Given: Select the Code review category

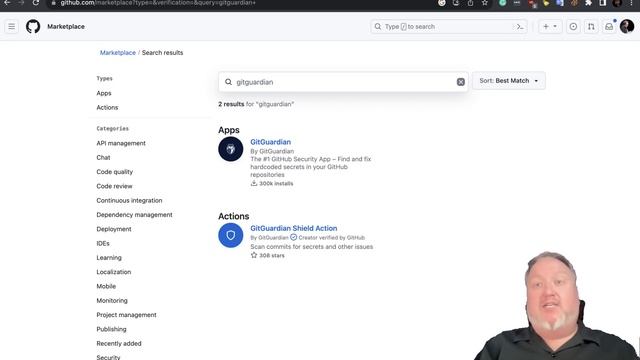Looking at the screenshot, I should tap(114, 186).
